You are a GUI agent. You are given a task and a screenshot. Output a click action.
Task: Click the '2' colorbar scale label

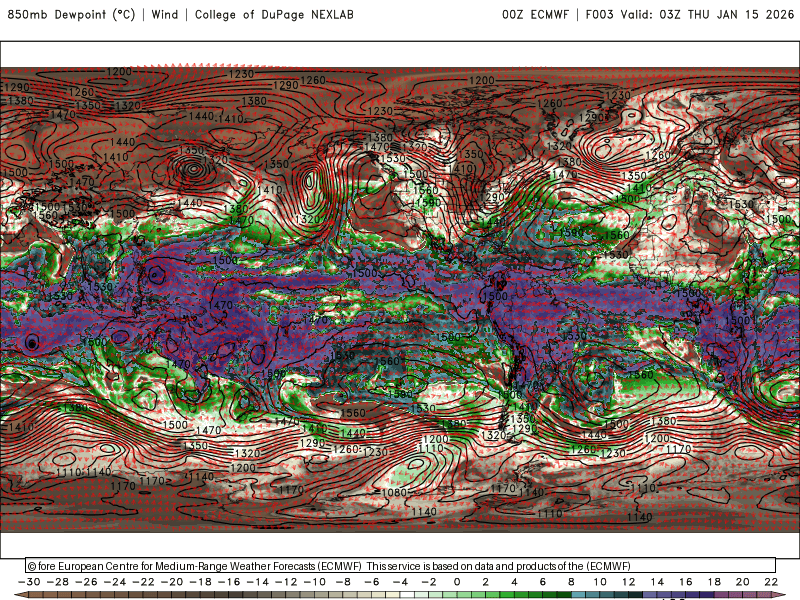click(x=486, y=582)
